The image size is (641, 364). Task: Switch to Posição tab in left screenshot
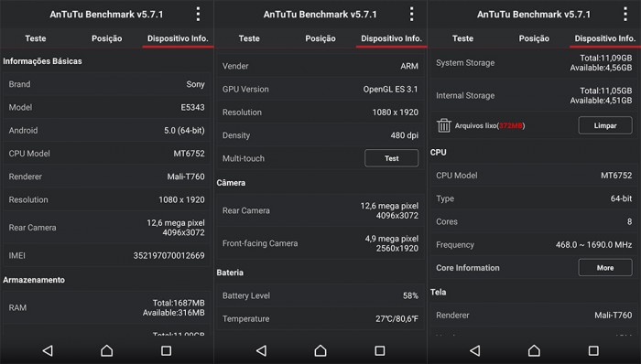[x=107, y=38]
